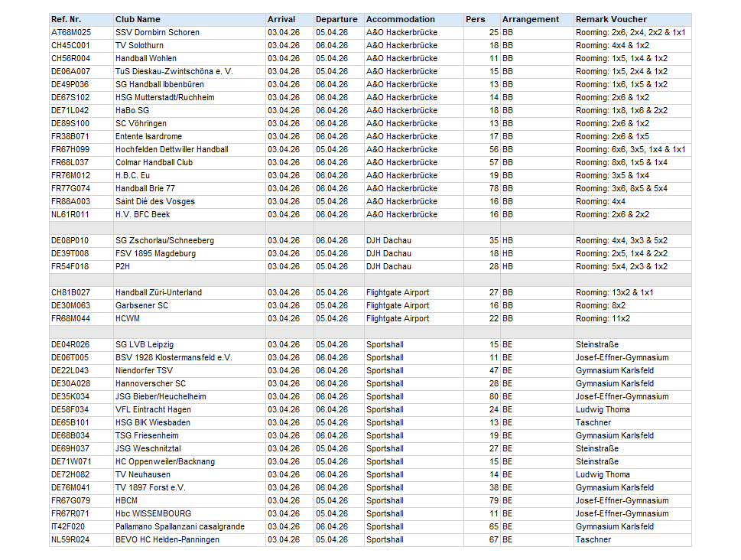Image resolution: width=741 pixels, height=560 pixels.
Task: Click the 'Garbsener SC' club name cell
Action: tap(142, 305)
